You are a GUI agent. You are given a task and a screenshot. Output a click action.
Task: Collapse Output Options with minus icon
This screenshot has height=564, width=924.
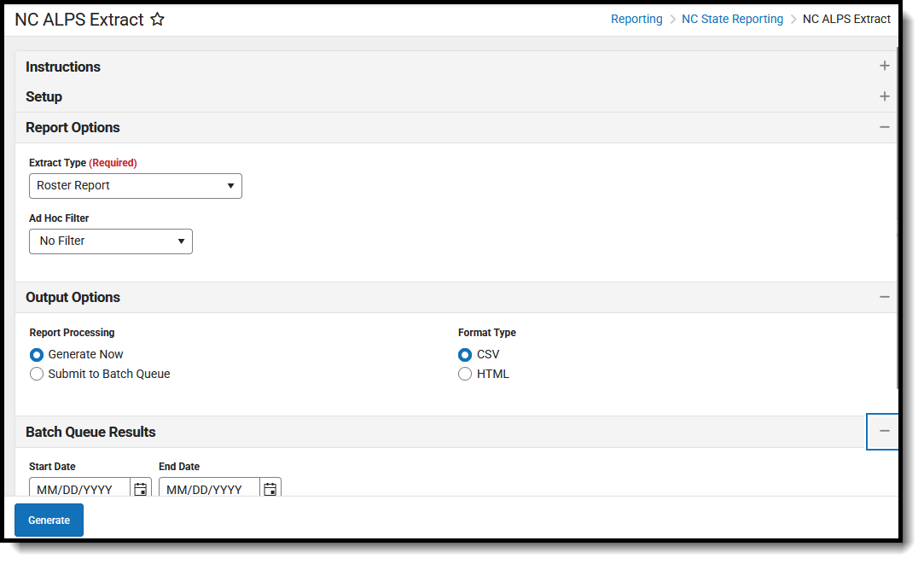885,297
